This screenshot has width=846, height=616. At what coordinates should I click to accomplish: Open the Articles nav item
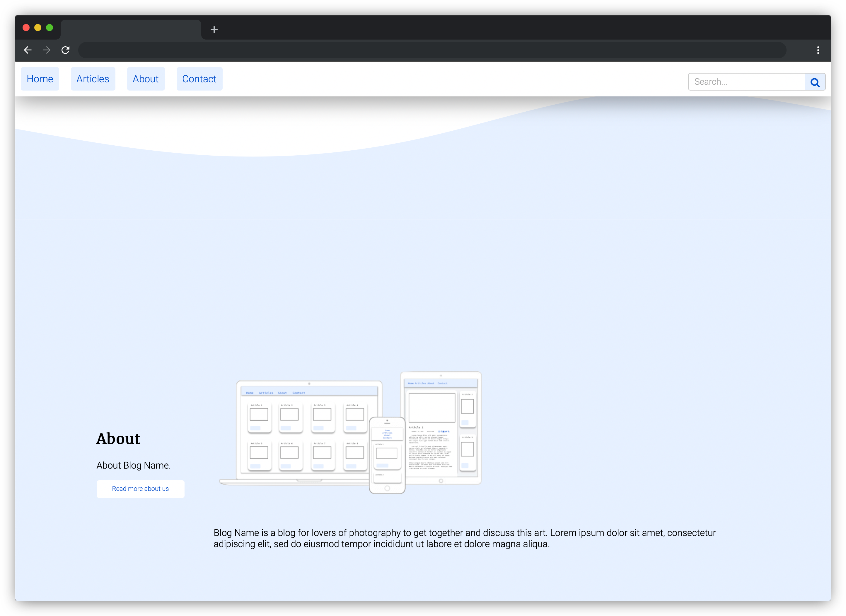[93, 79]
